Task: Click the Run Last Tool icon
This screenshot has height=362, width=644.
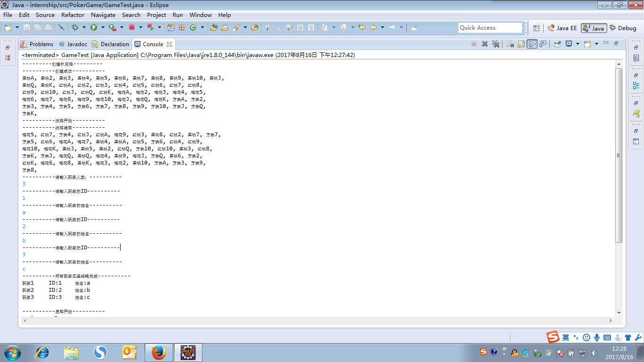Action: 113,27
